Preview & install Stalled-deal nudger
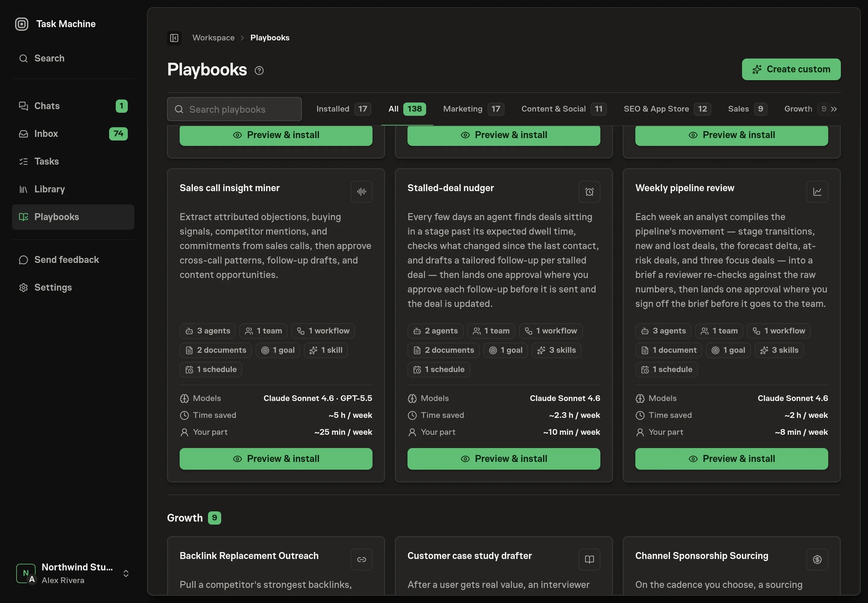This screenshot has width=868, height=603. coord(504,459)
